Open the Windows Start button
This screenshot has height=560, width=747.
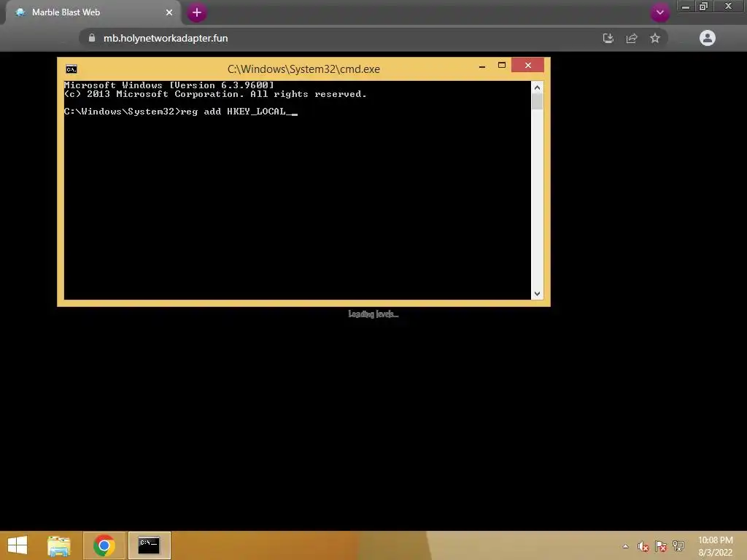pyautogui.click(x=18, y=545)
